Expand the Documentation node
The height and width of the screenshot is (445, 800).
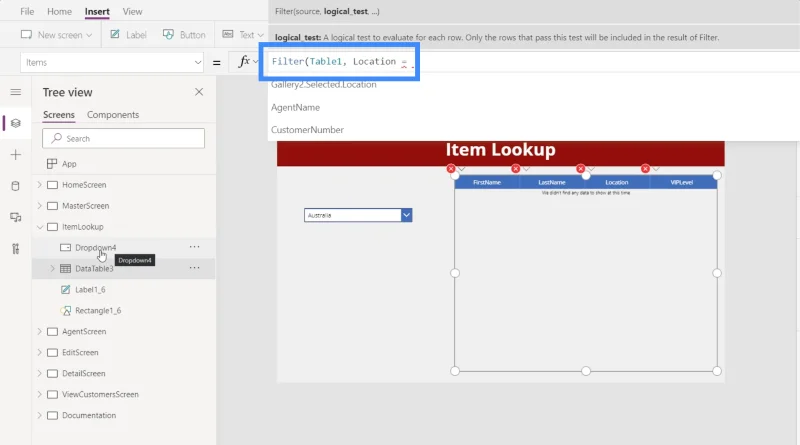[x=40, y=415]
